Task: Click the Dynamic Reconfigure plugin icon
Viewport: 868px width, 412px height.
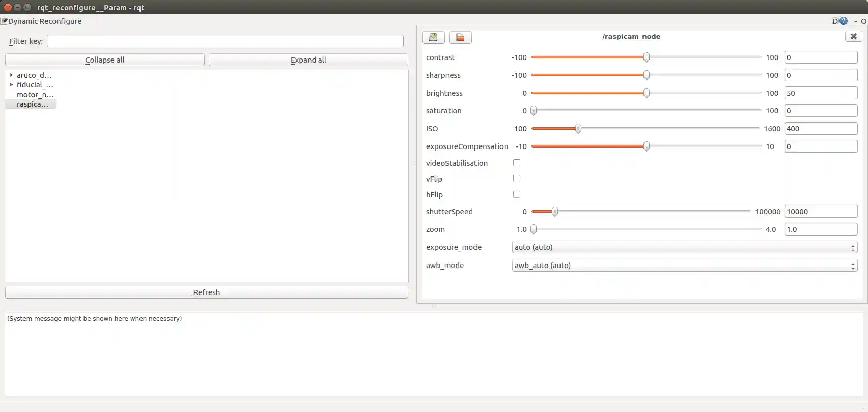Action: coord(4,21)
